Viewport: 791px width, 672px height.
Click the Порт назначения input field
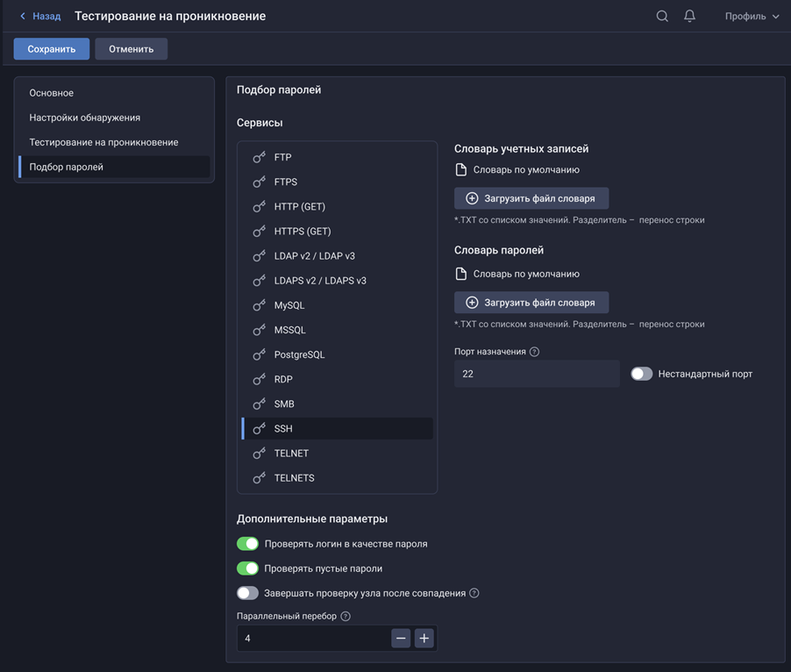pyautogui.click(x=536, y=374)
